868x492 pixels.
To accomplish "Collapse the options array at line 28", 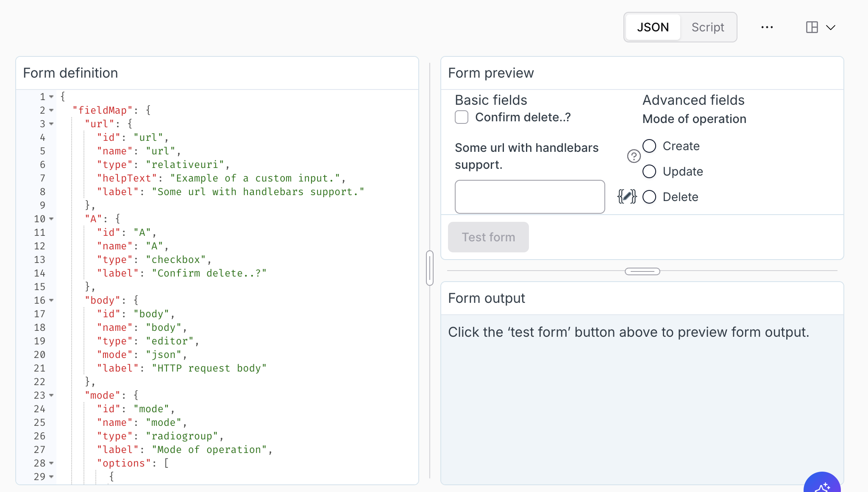I will (x=51, y=463).
